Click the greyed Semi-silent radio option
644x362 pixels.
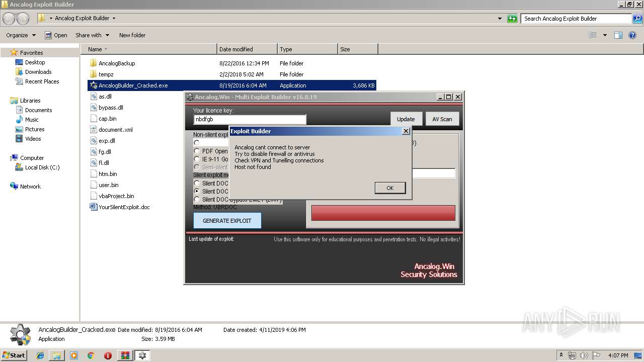point(197,167)
